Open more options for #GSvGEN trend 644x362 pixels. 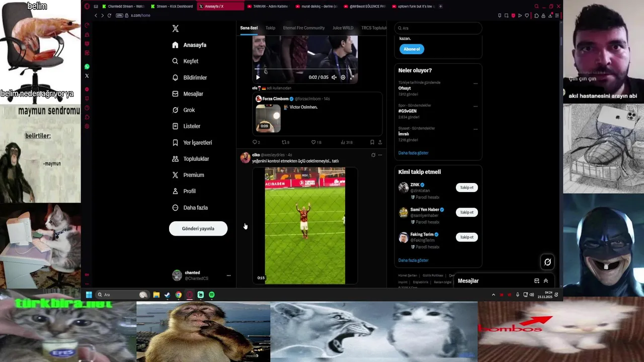coord(475,106)
